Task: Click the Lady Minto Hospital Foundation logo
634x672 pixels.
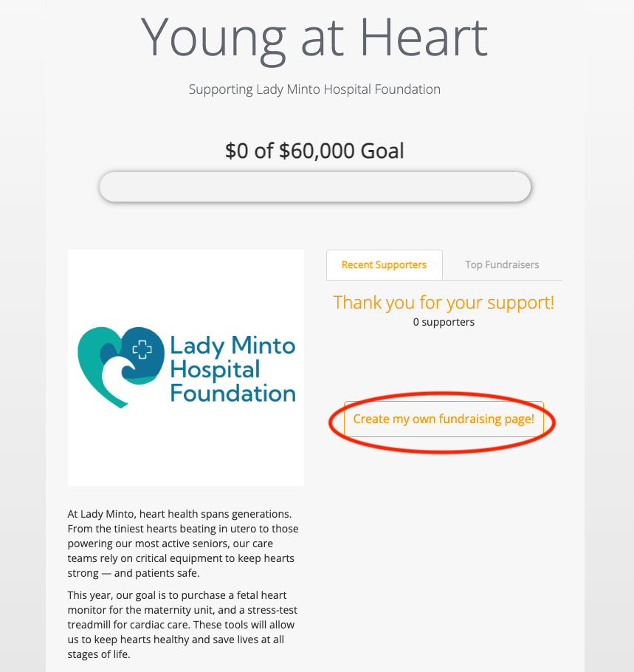Action: pyautogui.click(x=185, y=367)
